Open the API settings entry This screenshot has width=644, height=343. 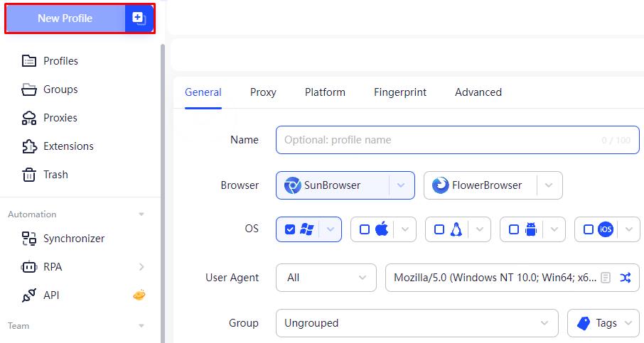(x=41, y=295)
